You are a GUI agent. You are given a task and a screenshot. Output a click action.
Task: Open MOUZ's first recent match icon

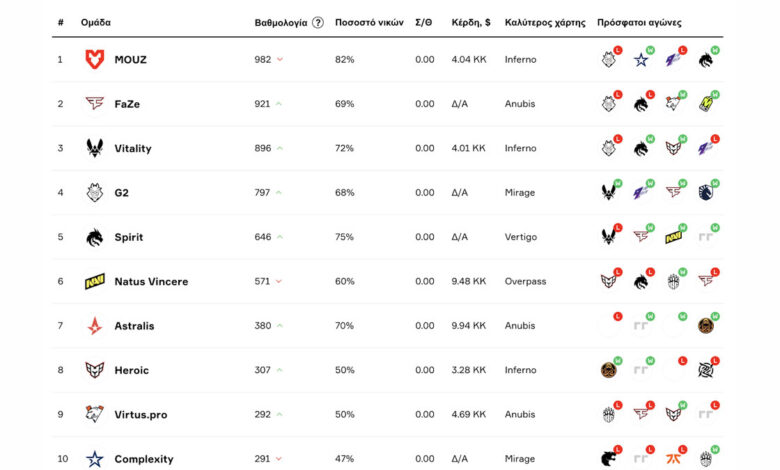(x=608, y=60)
